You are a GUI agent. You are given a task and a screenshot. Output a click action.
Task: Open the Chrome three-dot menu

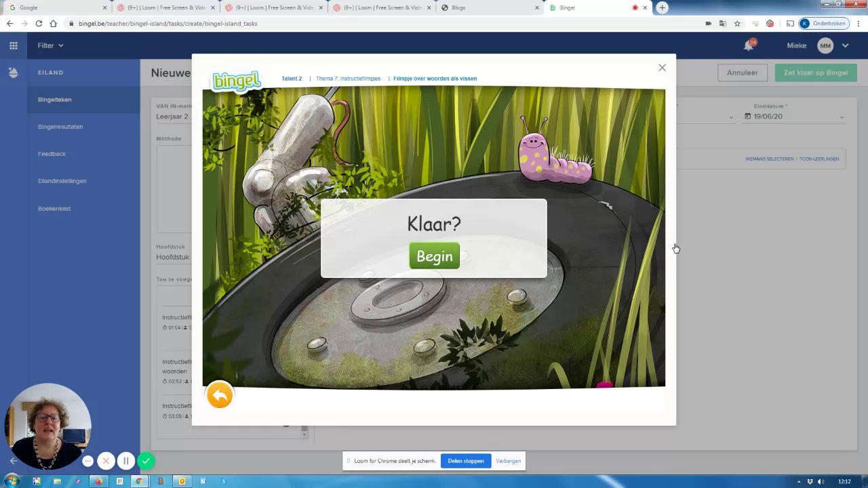858,23
